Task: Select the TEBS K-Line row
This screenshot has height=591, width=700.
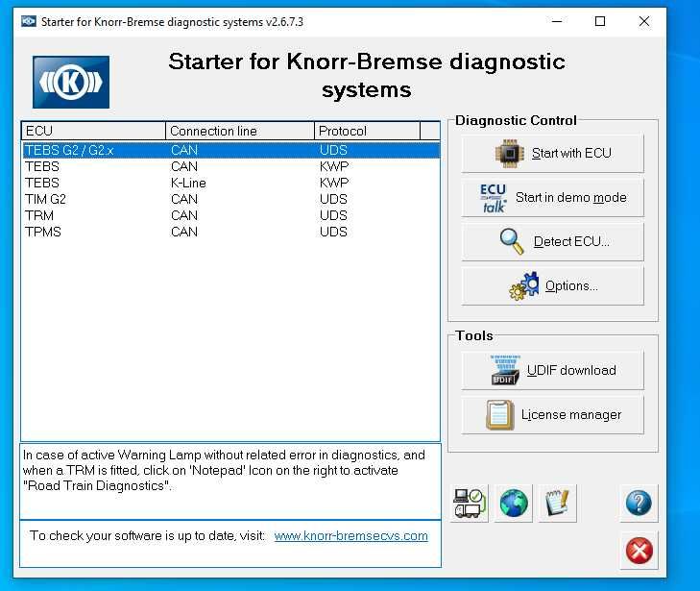Action: 230,183
